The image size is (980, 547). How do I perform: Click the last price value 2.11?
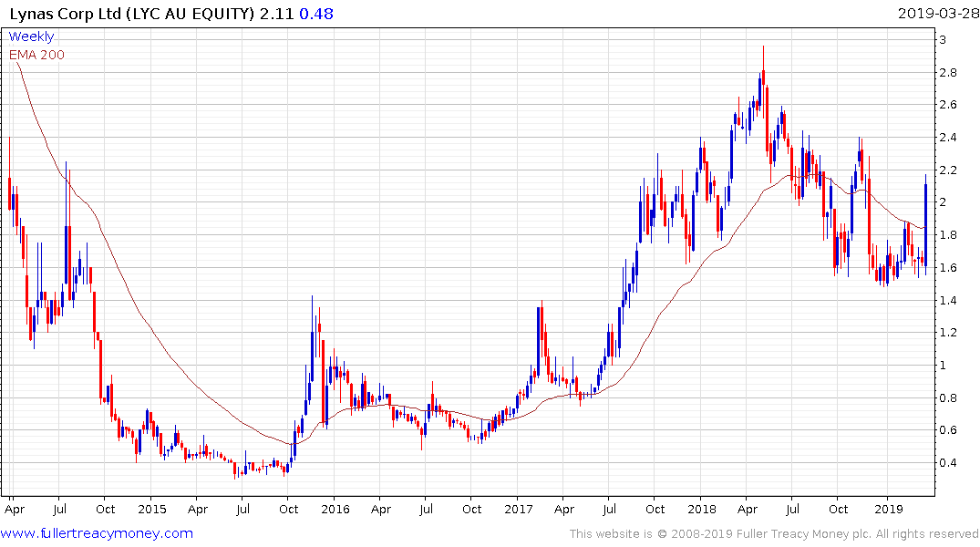coord(276,13)
